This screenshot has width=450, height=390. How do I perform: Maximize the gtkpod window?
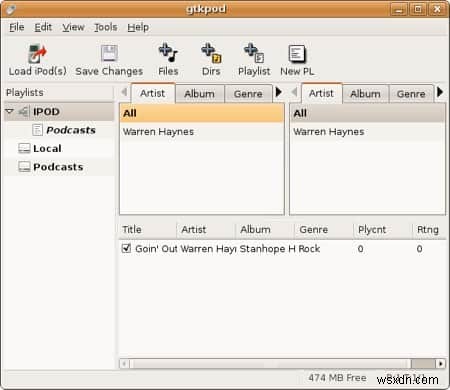tap(418, 9)
